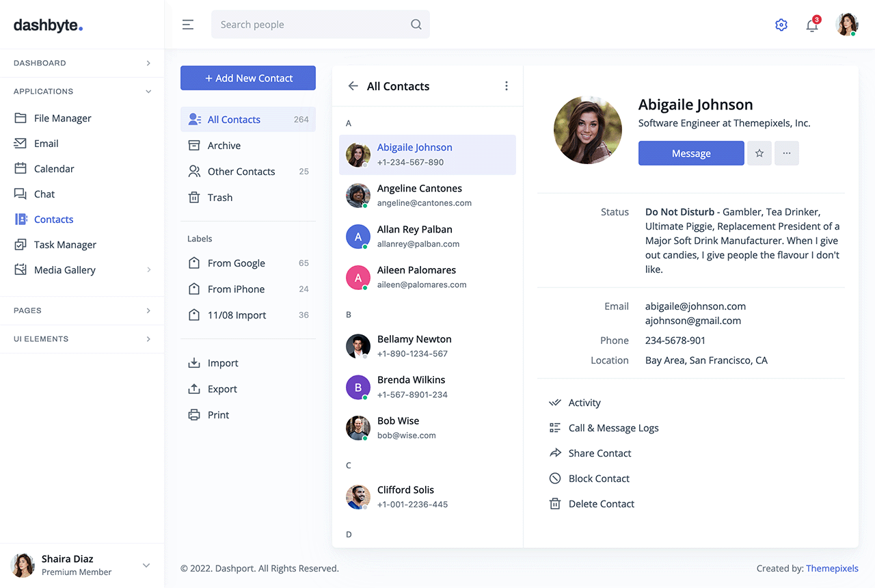The image size is (875, 588).
Task: Expand the Dashboard sidebar section
Action: click(x=148, y=63)
